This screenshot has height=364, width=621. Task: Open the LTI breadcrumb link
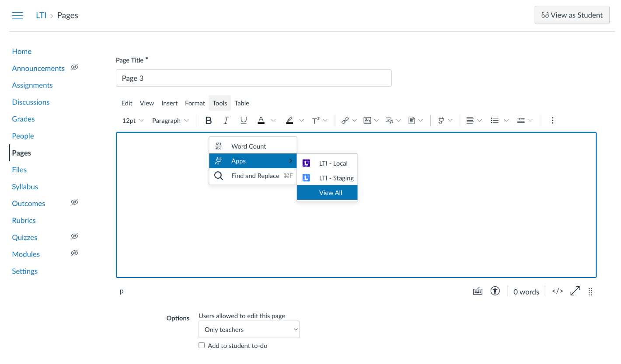point(41,15)
